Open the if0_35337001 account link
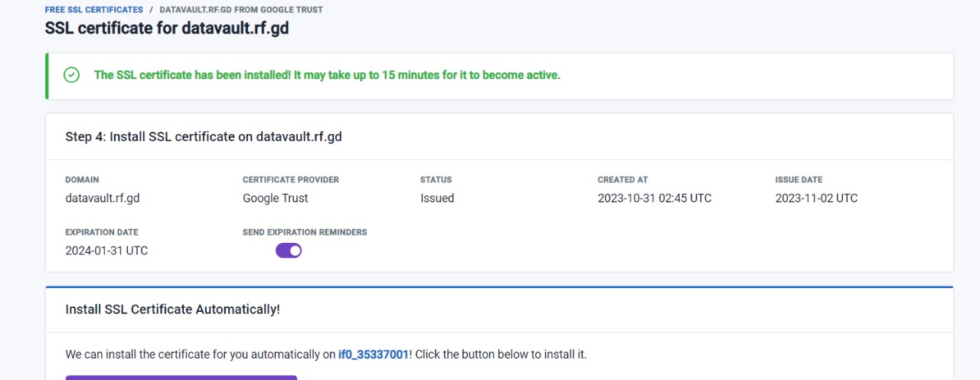The image size is (980, 380). click(x=373, y=355)
